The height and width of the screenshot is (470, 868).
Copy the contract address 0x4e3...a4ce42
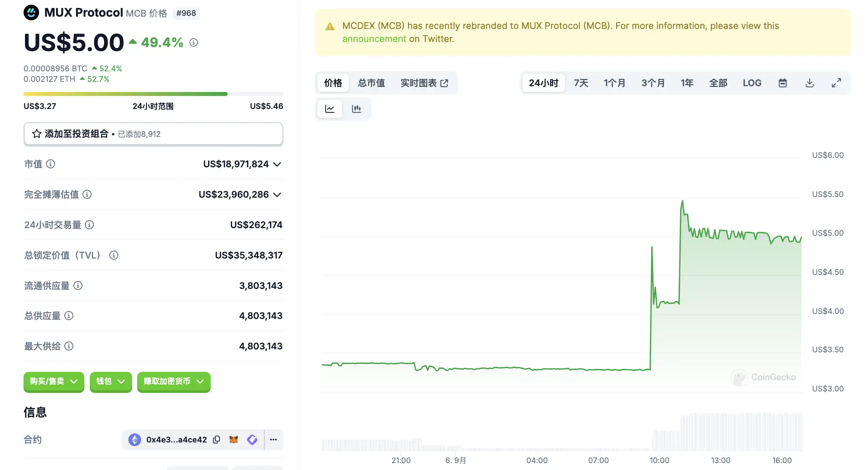(x=216, y=440)
